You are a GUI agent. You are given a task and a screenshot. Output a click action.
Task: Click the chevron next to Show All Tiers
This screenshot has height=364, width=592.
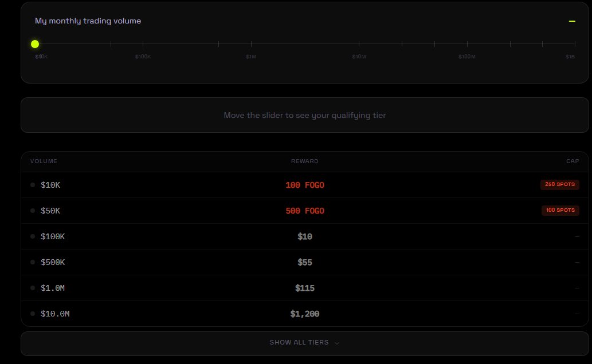(x=337, y=343)
